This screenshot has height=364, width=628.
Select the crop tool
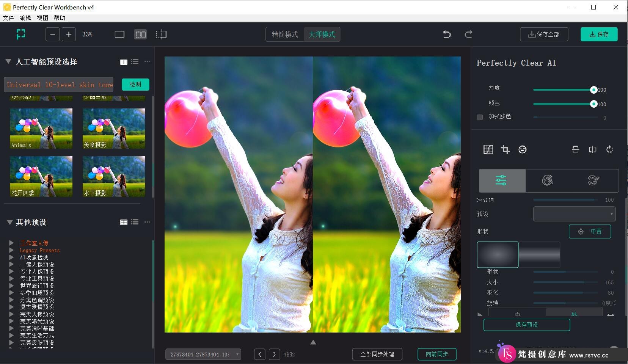(x=505, y=149)
